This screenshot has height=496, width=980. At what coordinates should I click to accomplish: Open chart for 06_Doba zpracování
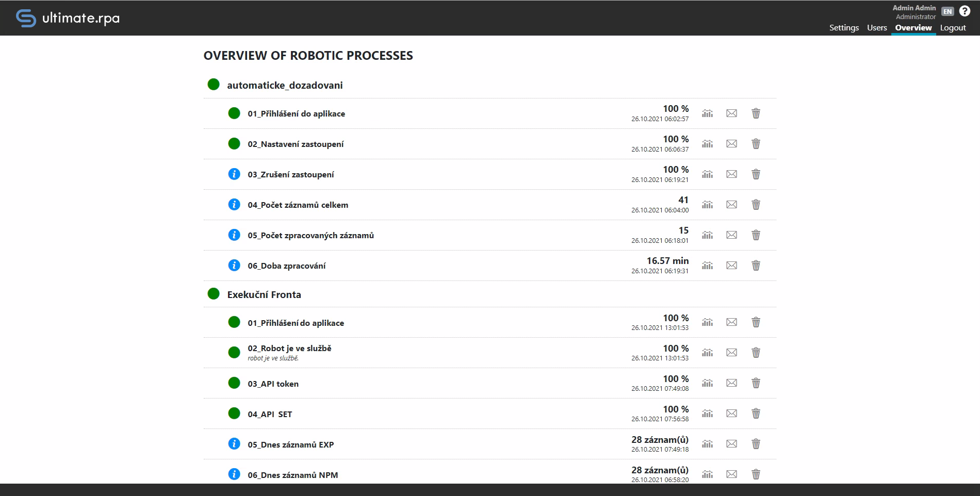tap(707, 266)
